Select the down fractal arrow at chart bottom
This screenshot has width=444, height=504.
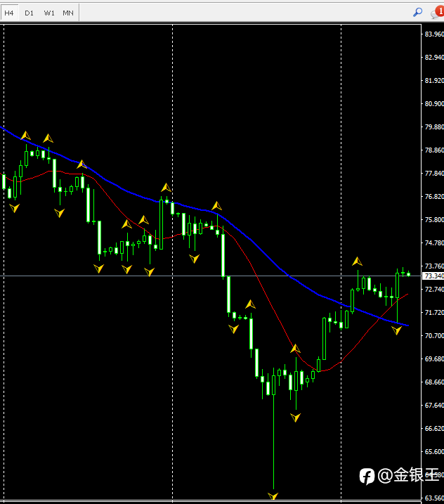click(x=273, y=496)
